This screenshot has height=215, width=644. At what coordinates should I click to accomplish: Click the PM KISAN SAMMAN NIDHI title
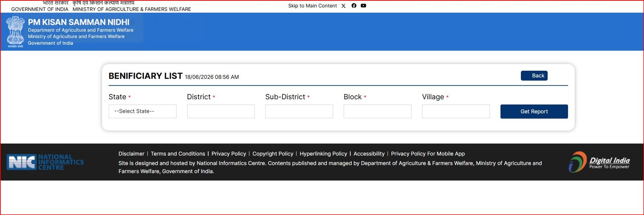point(78,22)
